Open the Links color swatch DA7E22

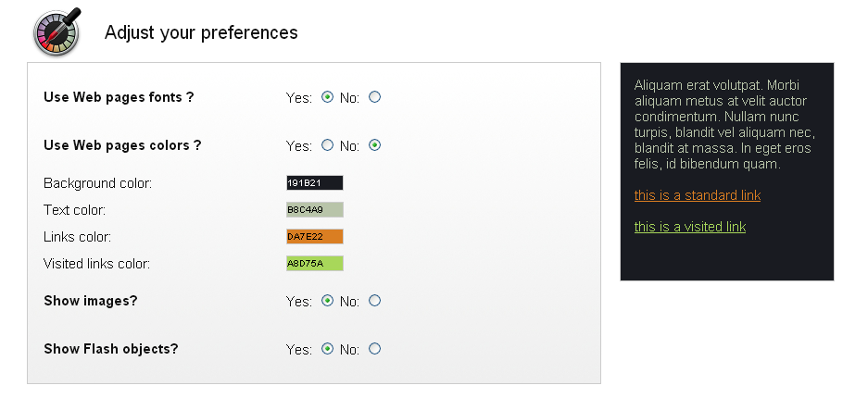[315, 237]
